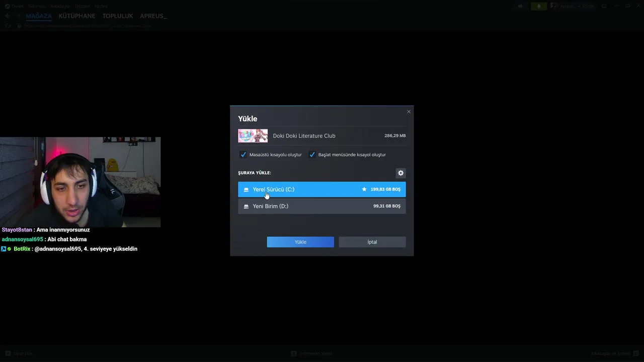Click '99,31 GB BOŞ' free space text
This screenshot has height=362, width=644.
(x=387, y=206)
